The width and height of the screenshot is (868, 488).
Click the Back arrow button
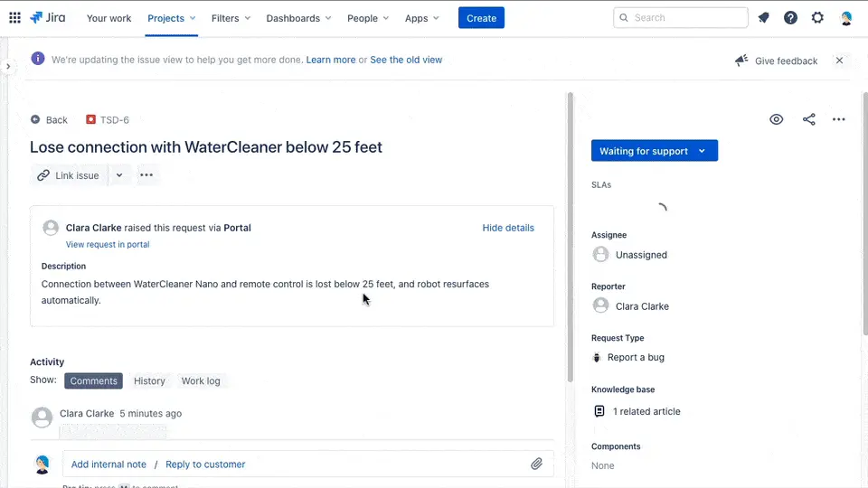pos(49,119)
